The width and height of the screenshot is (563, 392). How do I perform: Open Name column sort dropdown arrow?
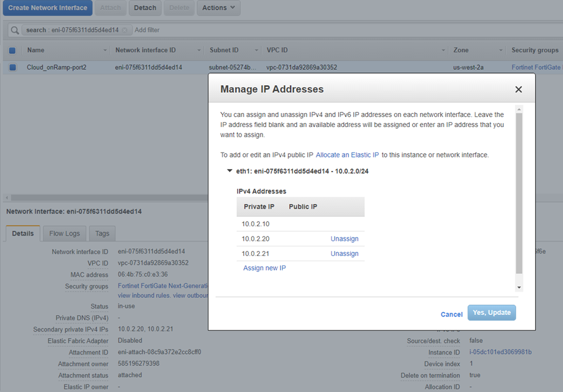coord(105,50)
